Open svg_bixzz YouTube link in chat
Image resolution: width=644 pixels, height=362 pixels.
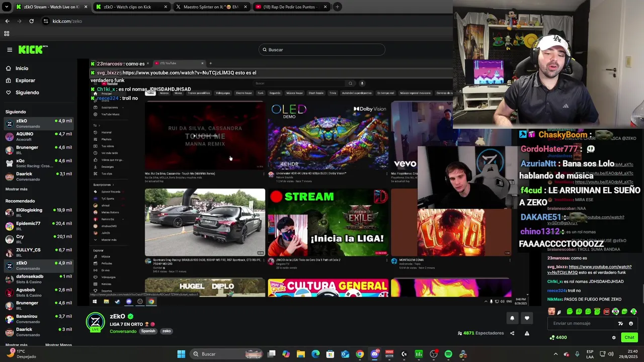[590, 269]
